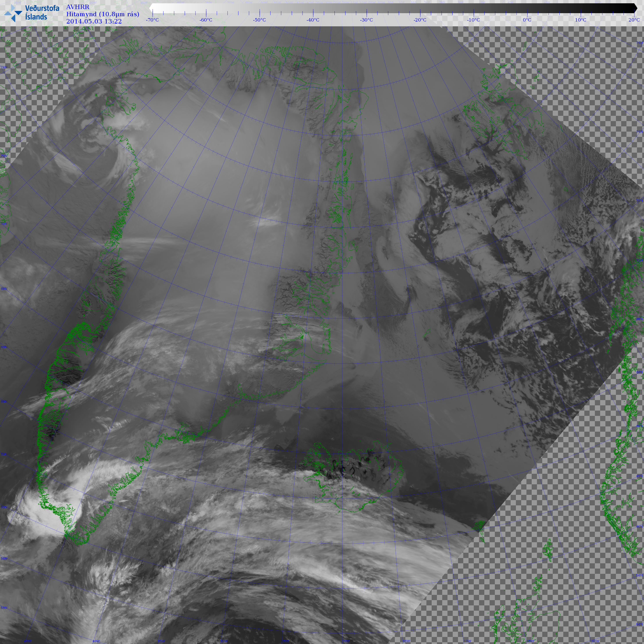The width and height of the screenshot is (644, 644).
Task: Click the white arrow at scale's left end
Action: pos(151,8)
